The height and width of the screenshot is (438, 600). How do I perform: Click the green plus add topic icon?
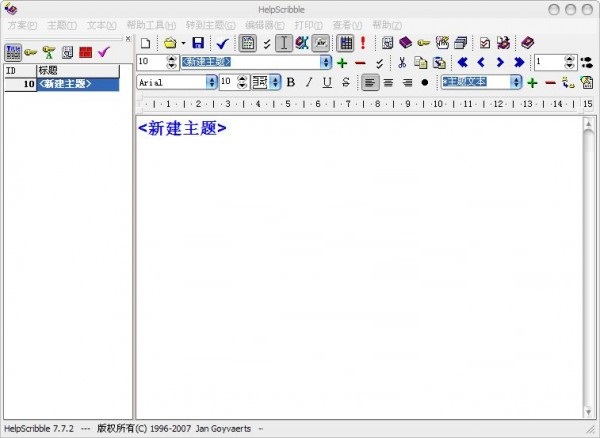342,63
